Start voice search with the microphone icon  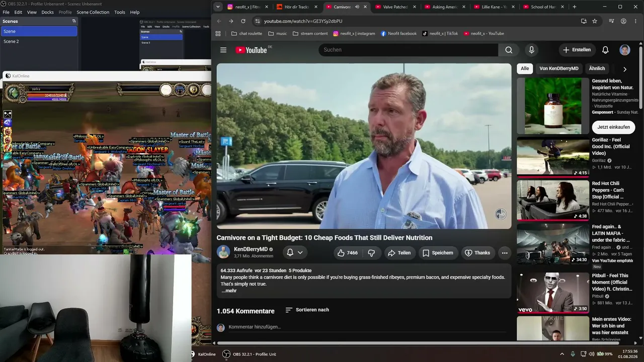point(531,50)
